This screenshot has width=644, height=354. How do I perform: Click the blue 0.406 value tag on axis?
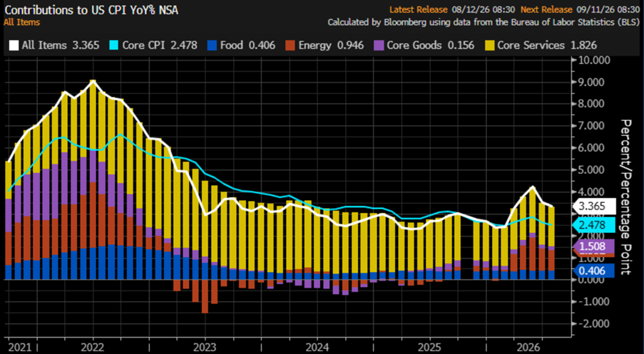tap(594, 271)
